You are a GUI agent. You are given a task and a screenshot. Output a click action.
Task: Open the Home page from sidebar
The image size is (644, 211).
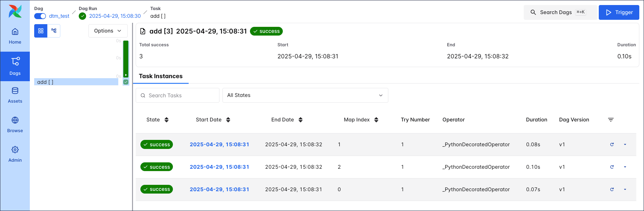(x=15, y=36)
